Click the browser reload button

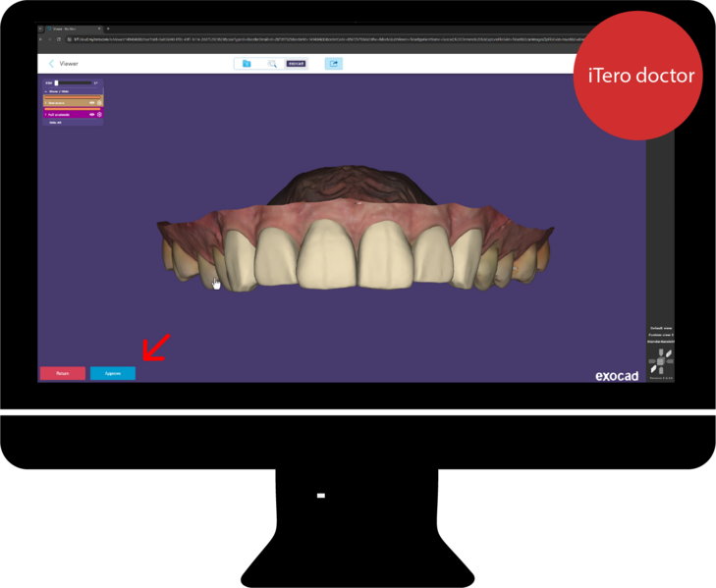[x=59, y=39]
